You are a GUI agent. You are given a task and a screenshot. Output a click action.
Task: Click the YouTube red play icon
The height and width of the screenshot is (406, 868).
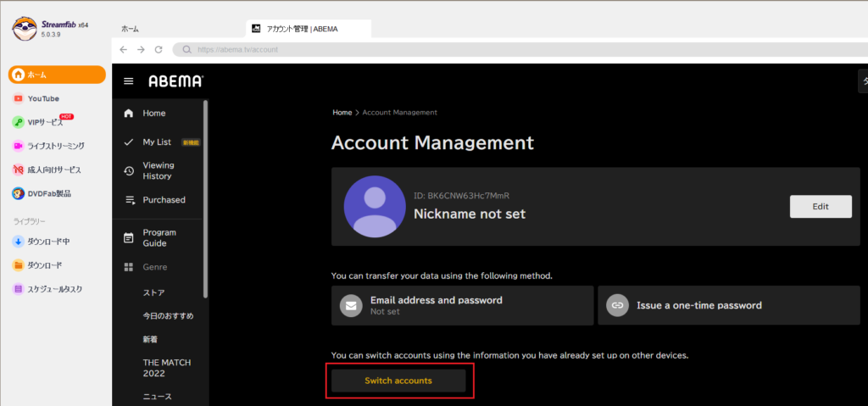(x=19, y=98)
